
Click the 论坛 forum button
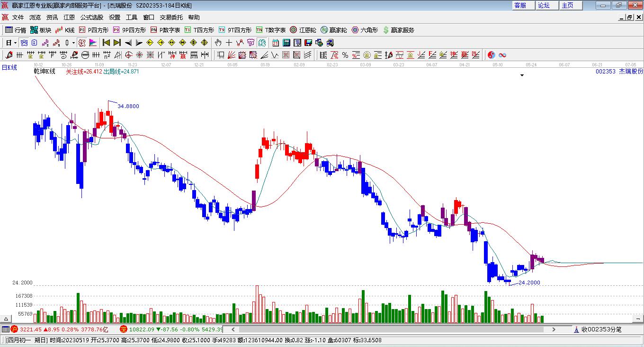click(547, 5)
